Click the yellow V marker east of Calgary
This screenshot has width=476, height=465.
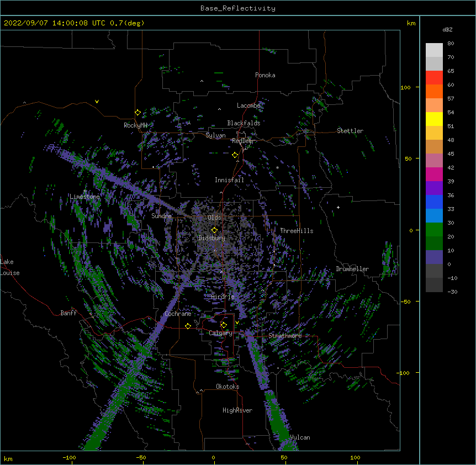pos(237,323)
